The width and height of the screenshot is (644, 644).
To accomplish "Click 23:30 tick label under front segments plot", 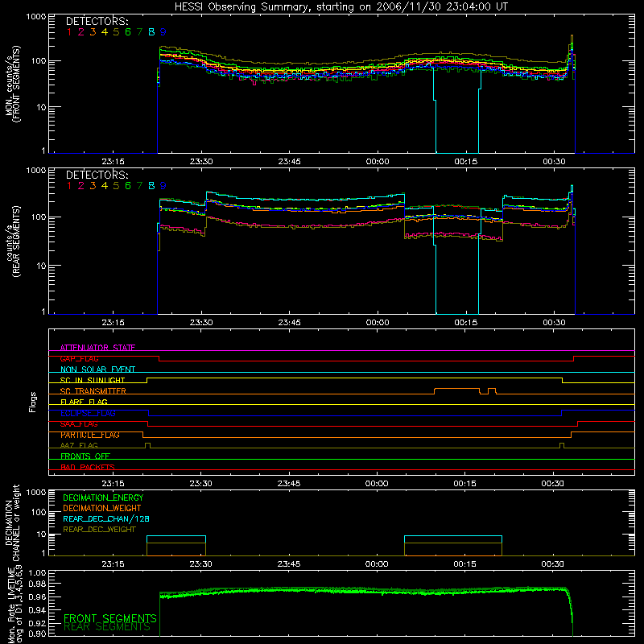I will [201, 162].
